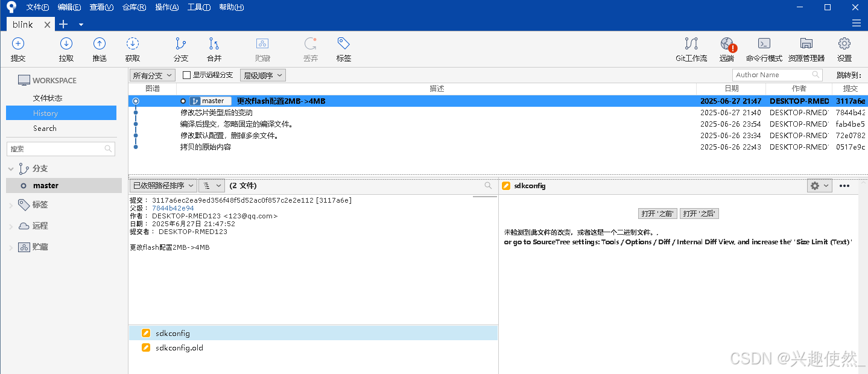Click the 日期 column header

coord(731,89)
